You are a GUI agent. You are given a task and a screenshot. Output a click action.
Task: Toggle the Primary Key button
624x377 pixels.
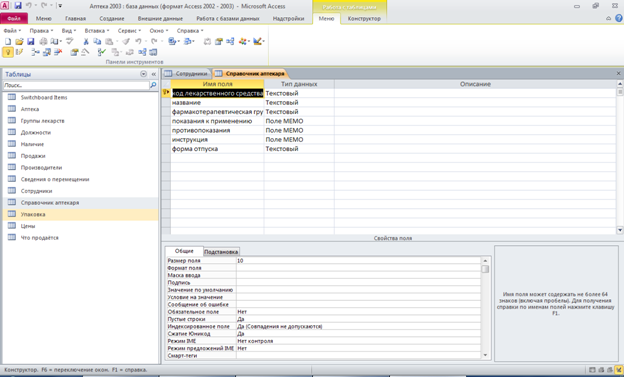pyautogui.click(x=8, y=52)
